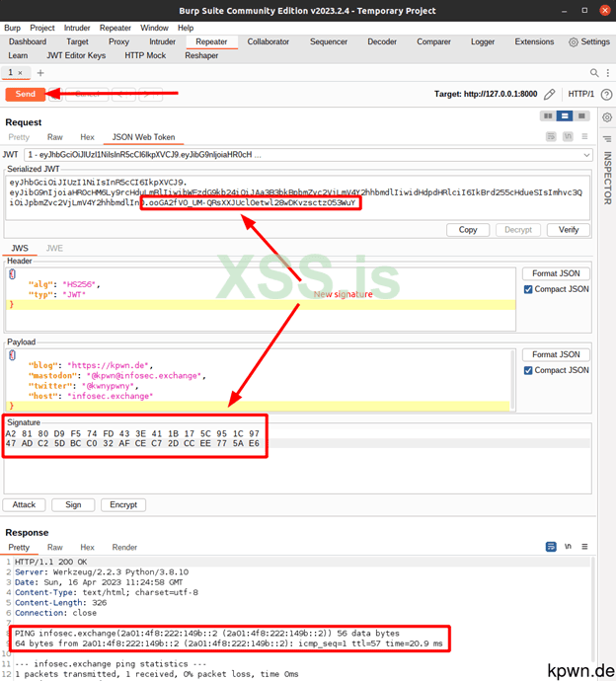The height and width of the screenshot is (681, 616).
Task: Open the JWT Editor Keys tab
Action: click(x=76, y=55)
